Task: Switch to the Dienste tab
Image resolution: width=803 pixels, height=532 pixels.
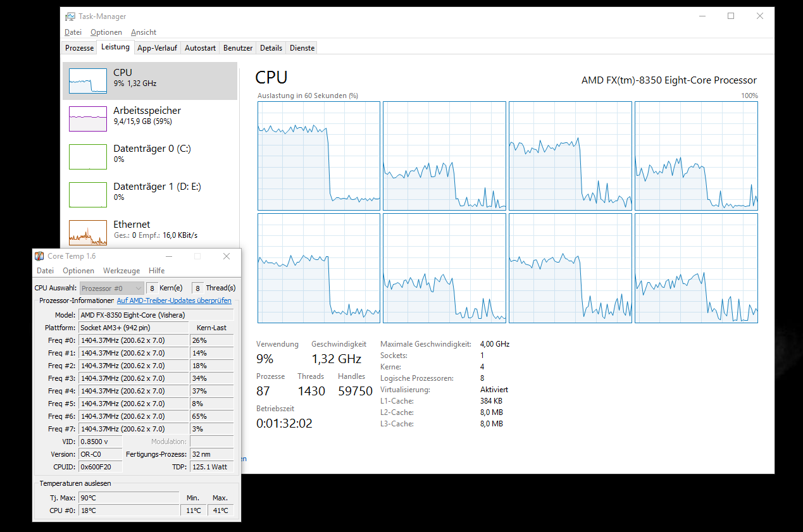Action: (x=302, y=48)
